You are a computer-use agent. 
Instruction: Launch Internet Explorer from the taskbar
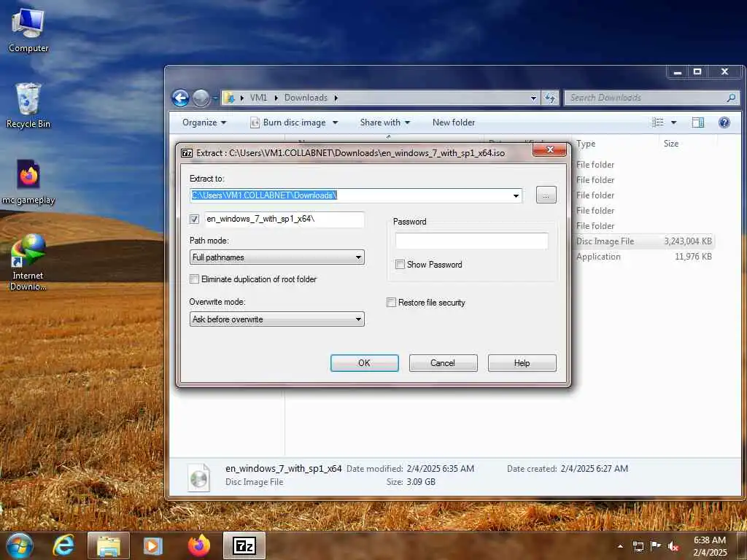[x=64, y=545]
